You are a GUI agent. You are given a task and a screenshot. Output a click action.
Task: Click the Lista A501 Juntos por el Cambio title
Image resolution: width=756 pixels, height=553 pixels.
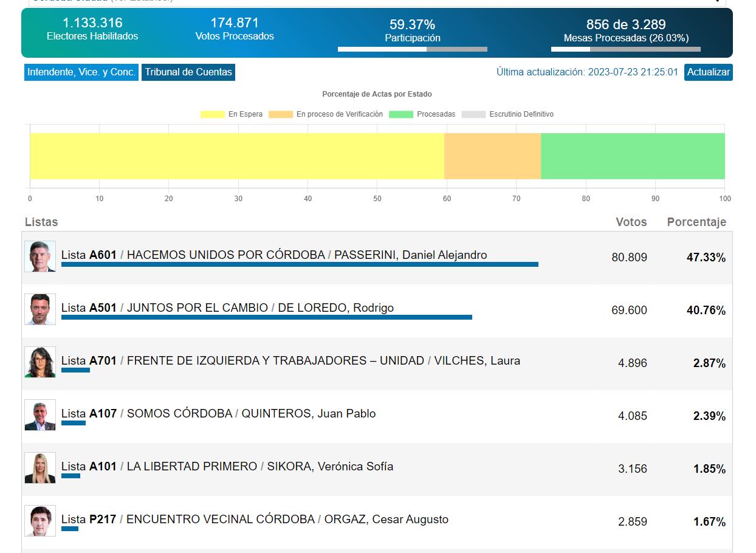click(x=227, y=308)
